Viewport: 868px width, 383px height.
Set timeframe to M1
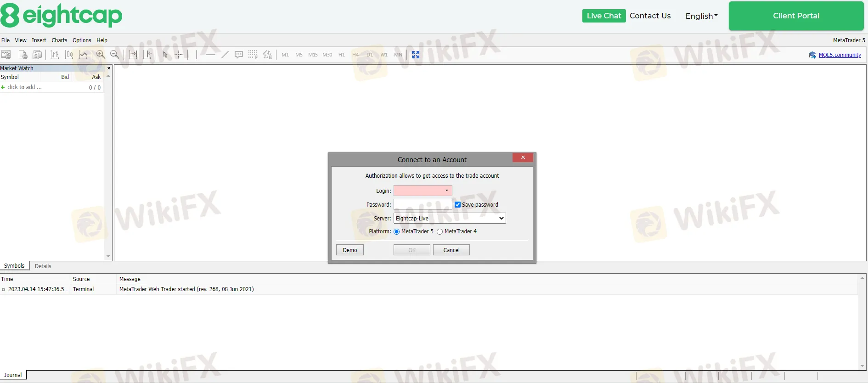point(285,55)
